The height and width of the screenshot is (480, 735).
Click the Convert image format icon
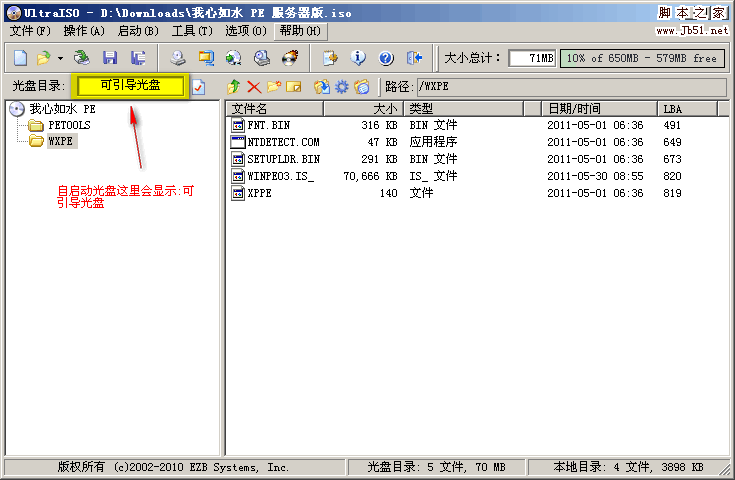pyautogui.click(x=233, y=58)
